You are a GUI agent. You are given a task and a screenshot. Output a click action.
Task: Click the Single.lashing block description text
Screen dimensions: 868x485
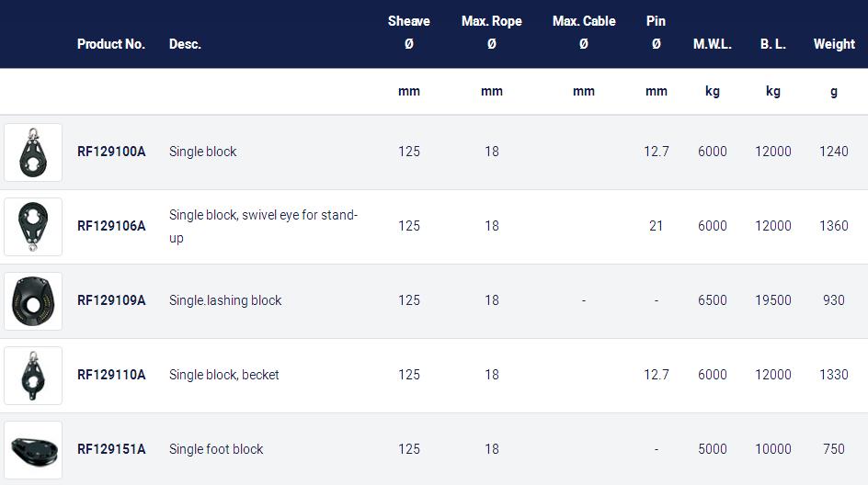[x=225, y=300]
